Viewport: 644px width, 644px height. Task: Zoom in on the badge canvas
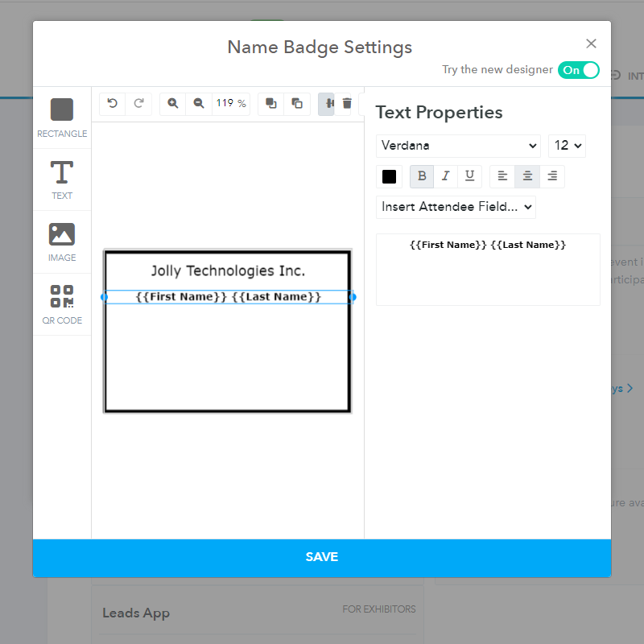(173, 103)
